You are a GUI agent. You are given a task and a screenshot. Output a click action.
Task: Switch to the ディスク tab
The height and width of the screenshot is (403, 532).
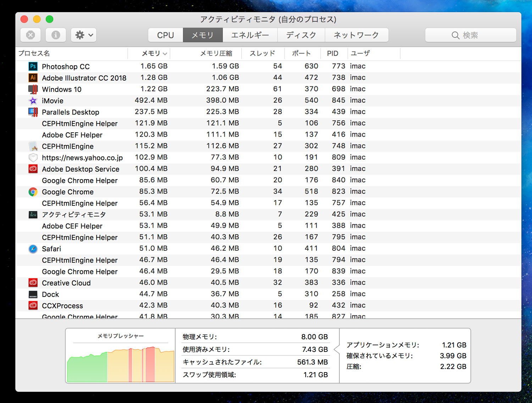pyautogui.click(x=301, y=35)
